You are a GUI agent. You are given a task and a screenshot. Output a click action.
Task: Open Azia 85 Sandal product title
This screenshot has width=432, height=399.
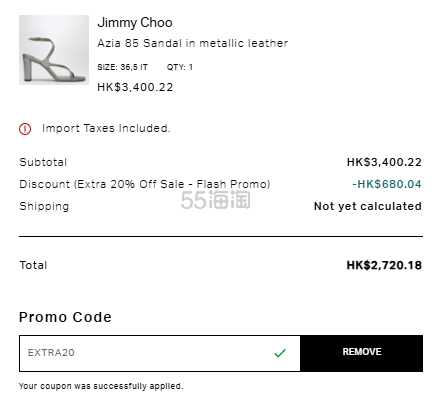coord(192,43)
